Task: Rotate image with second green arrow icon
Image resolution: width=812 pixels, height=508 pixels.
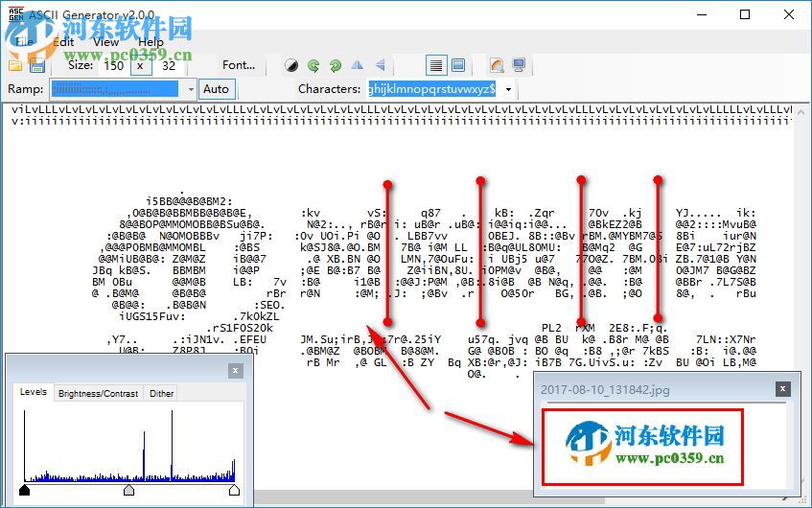Action: pos(335,65)
